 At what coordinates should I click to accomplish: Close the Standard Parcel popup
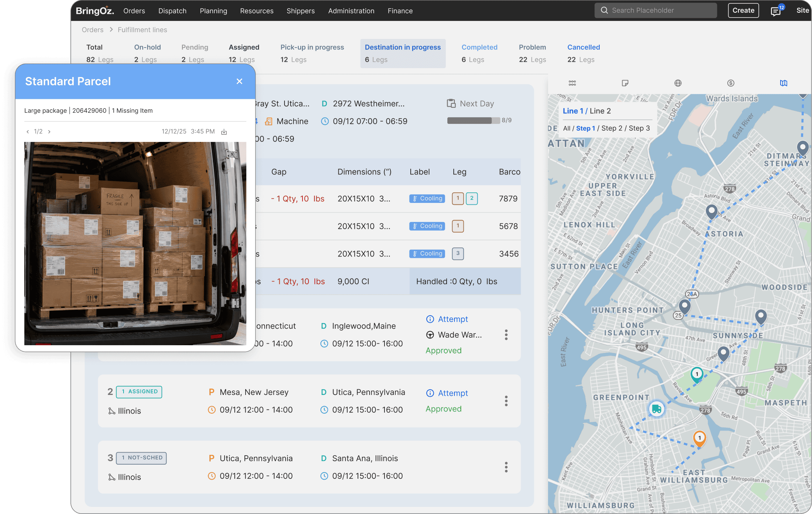[240, 81]
